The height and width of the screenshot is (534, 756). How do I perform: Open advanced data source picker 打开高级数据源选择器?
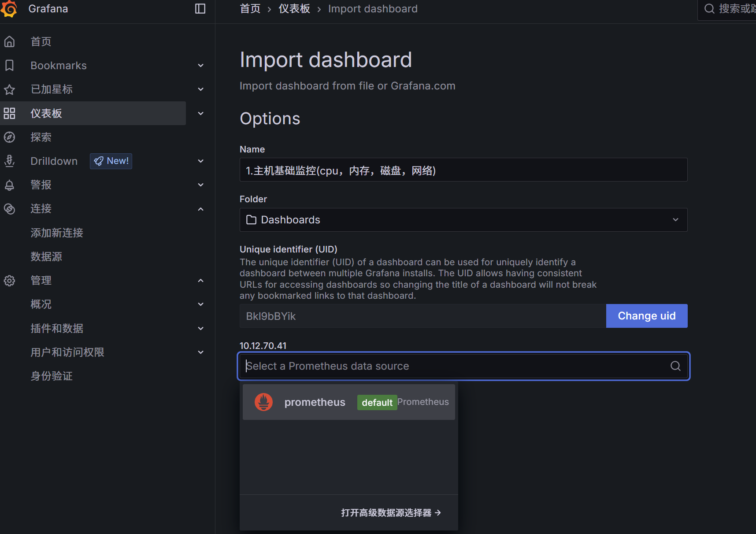pyautogui.click(x=391, y=513)
